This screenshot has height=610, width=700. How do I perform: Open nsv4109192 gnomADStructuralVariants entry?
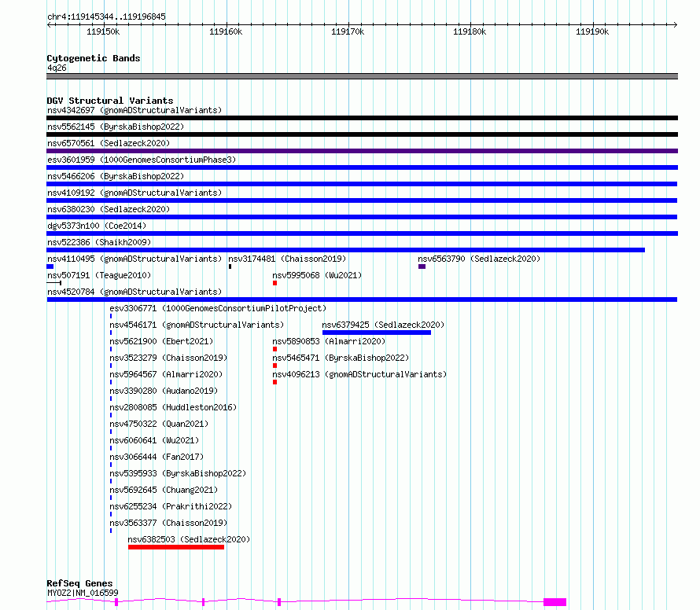click(x=134, y=193)
